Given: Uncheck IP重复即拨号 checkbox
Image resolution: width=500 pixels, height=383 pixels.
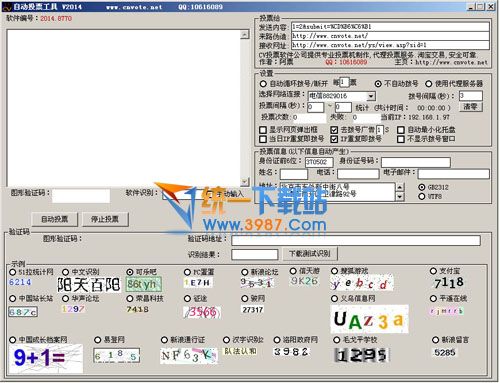Looking at the screenshot, I should coord(334,139).
